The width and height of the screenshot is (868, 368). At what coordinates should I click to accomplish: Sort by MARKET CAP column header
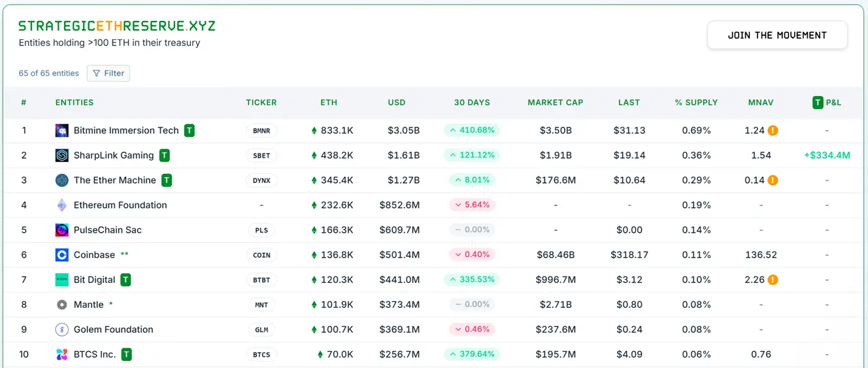pyautogui.click(x=555, y=103)
